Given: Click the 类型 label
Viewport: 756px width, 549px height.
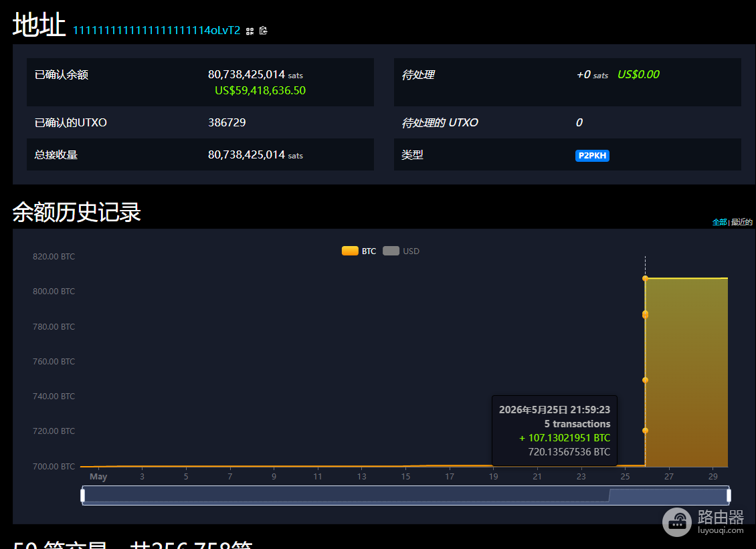Looking at the screenshot, I should point(412,154).
